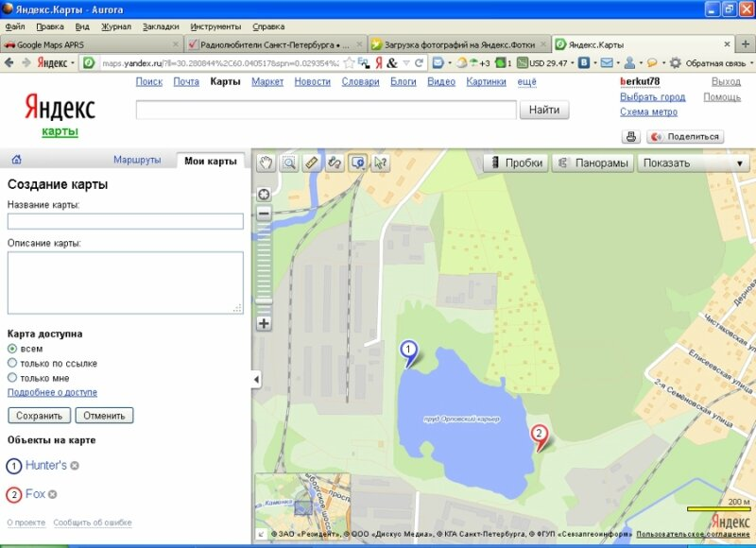Open a new browser tab with plus
The image size is (756, 548).
click(745, 44)
